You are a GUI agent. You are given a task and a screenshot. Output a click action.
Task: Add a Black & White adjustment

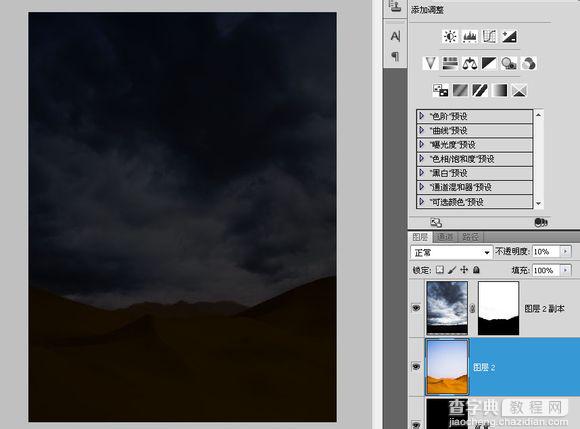click(489, 63)
